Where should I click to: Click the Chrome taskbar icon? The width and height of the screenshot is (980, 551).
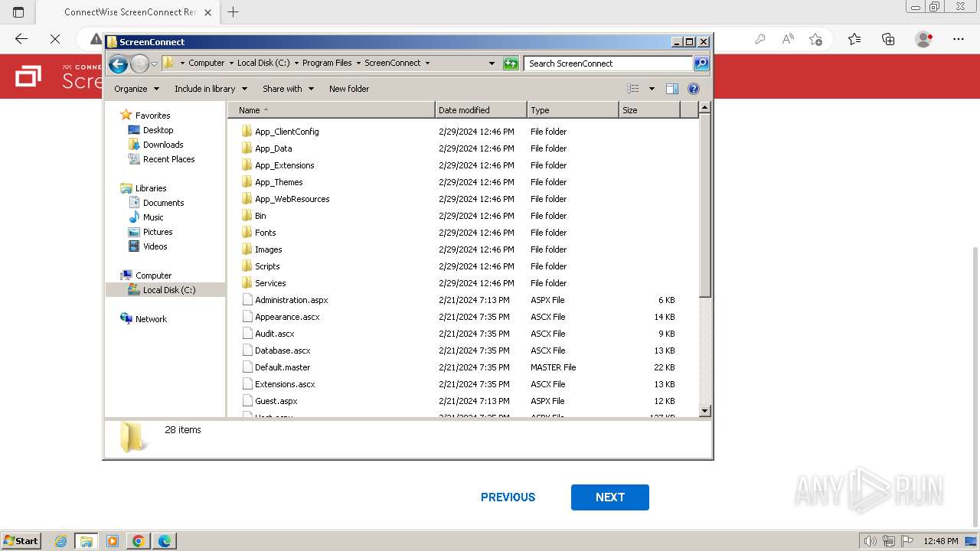(139, 541)
